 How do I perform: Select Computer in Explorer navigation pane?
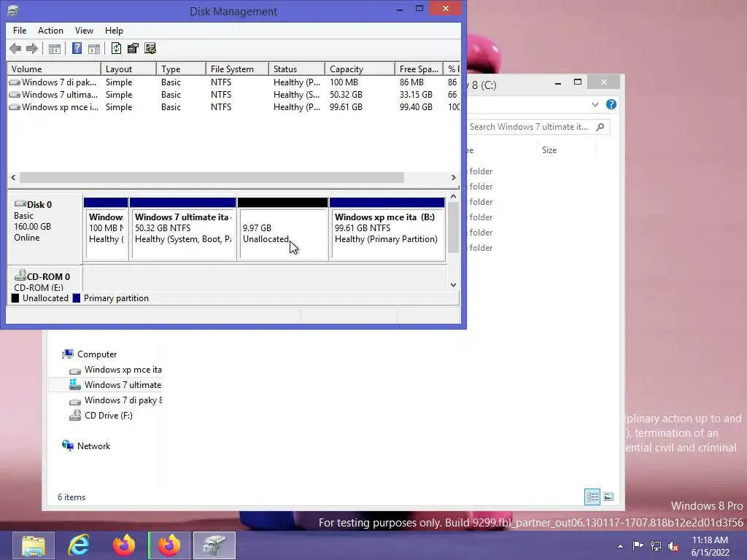[x=97, y=354]
